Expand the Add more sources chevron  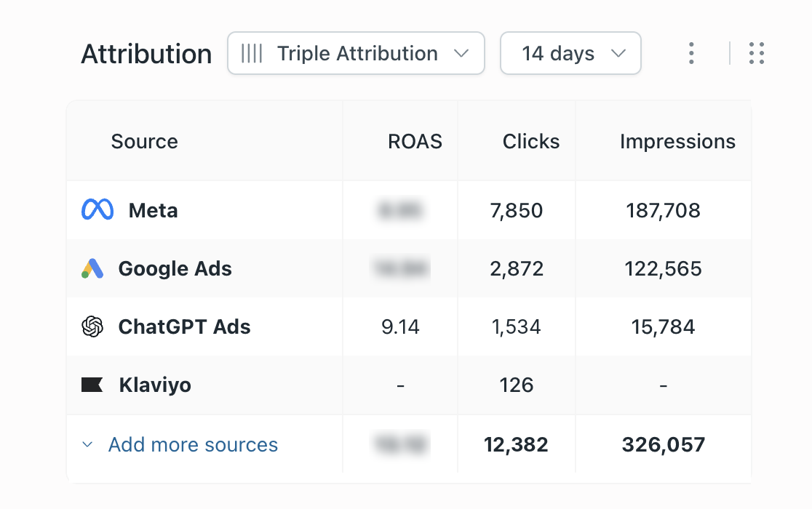pyautogui.click(x=87, y=444)
